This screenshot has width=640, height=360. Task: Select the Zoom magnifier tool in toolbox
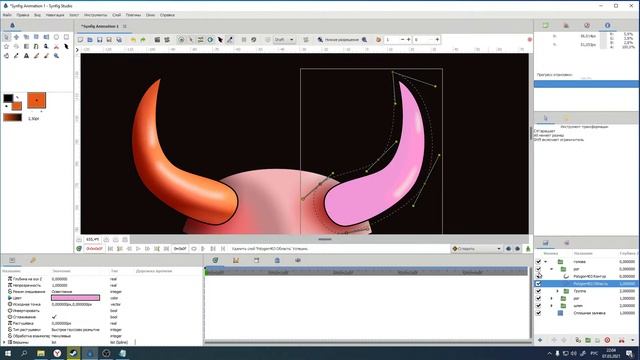tap(56, 56)
